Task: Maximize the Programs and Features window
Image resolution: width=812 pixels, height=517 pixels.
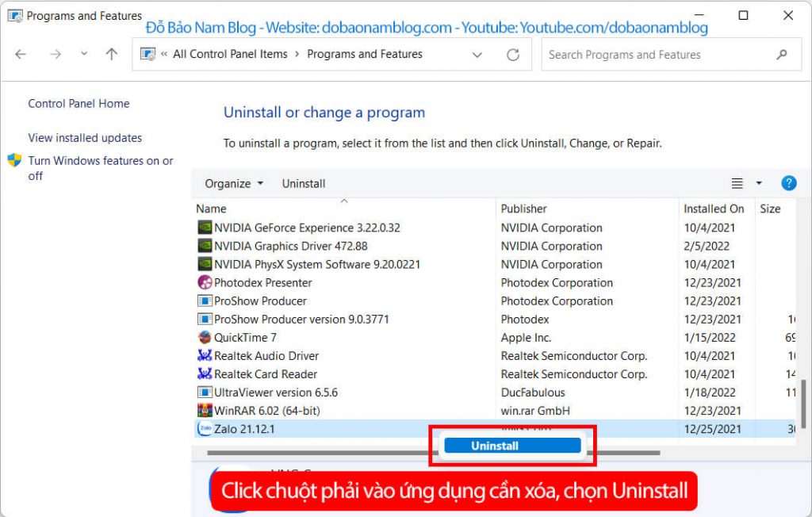Action: click(x=742, y=15)
